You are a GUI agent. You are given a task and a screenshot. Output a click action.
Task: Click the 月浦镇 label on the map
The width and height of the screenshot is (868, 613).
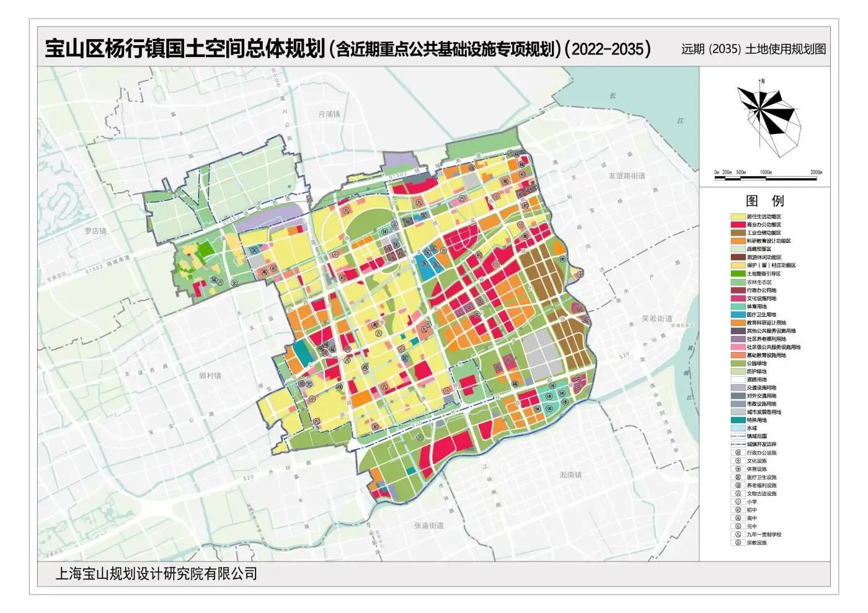click(329, 114)
